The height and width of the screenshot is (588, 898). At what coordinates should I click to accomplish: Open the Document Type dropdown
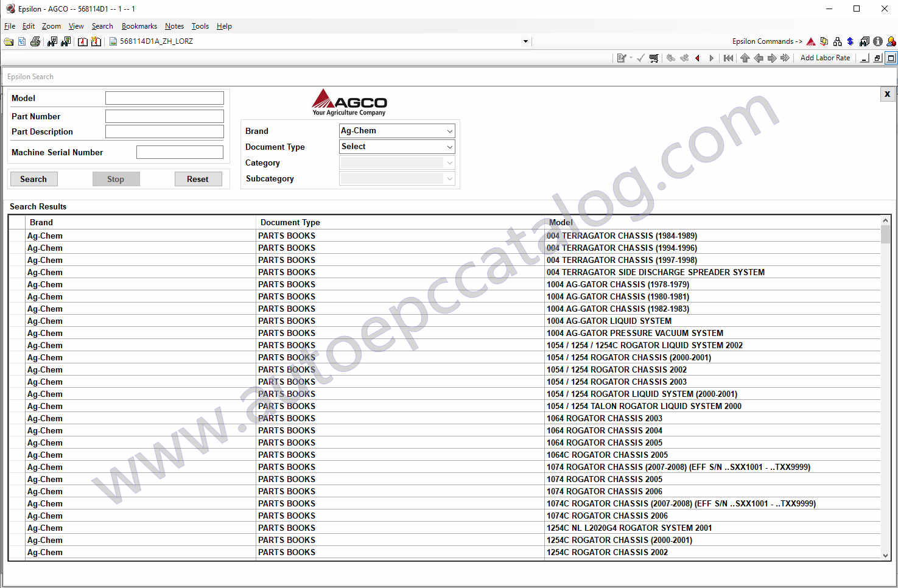449,147
